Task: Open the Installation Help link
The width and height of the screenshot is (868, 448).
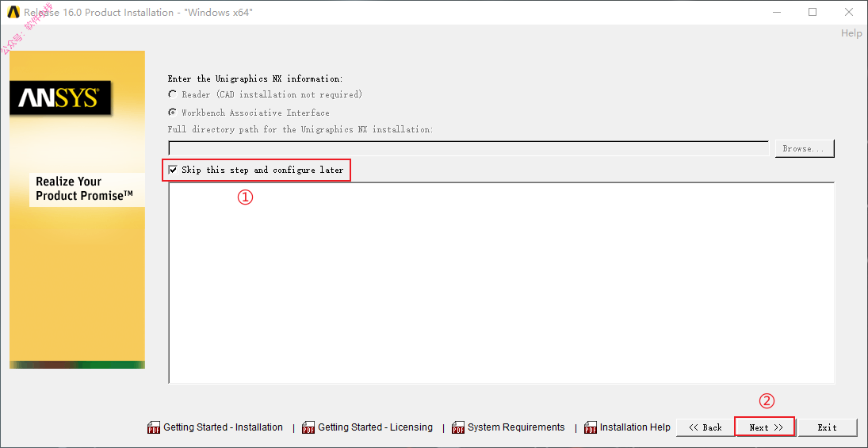Action: point(635,427)
